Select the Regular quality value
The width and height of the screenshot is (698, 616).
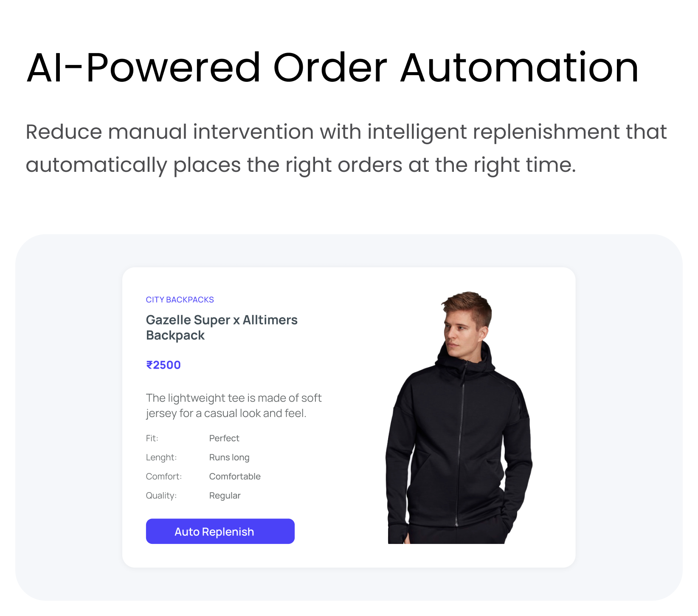[x=225, y=496]
